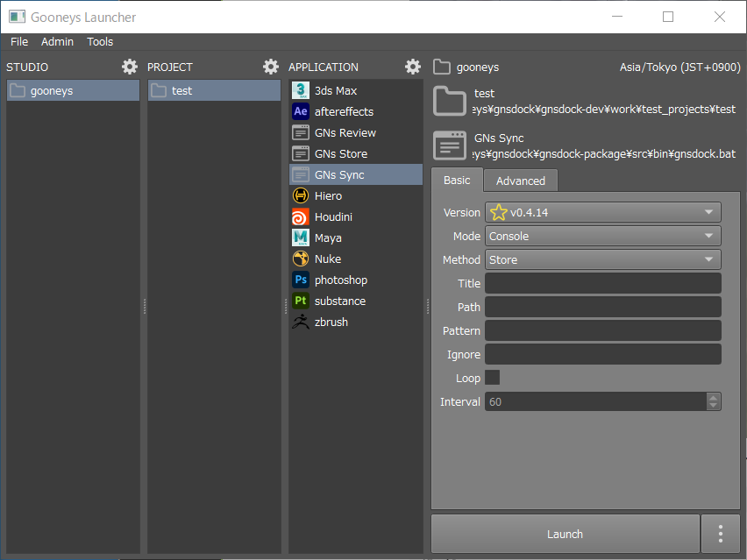Open the Admin menu
Image resolution: width=747 pixels, height=560 pixels.
[57, 41]
